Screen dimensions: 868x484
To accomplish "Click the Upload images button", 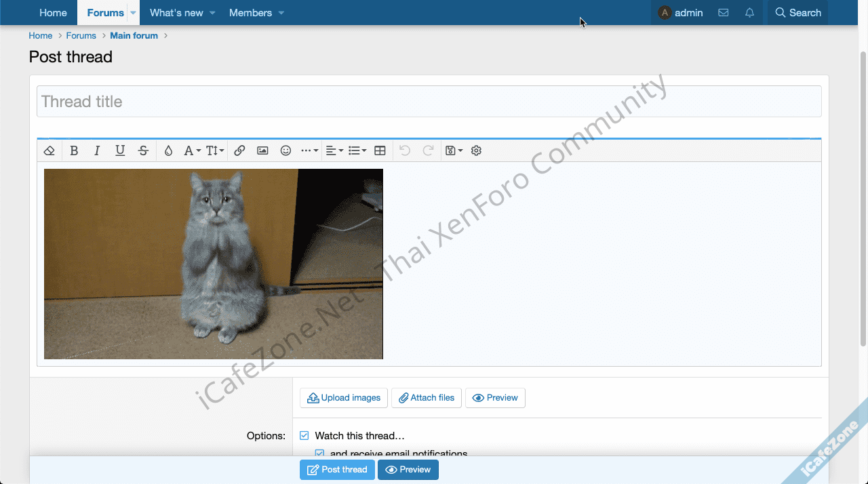I will point(344,398).
